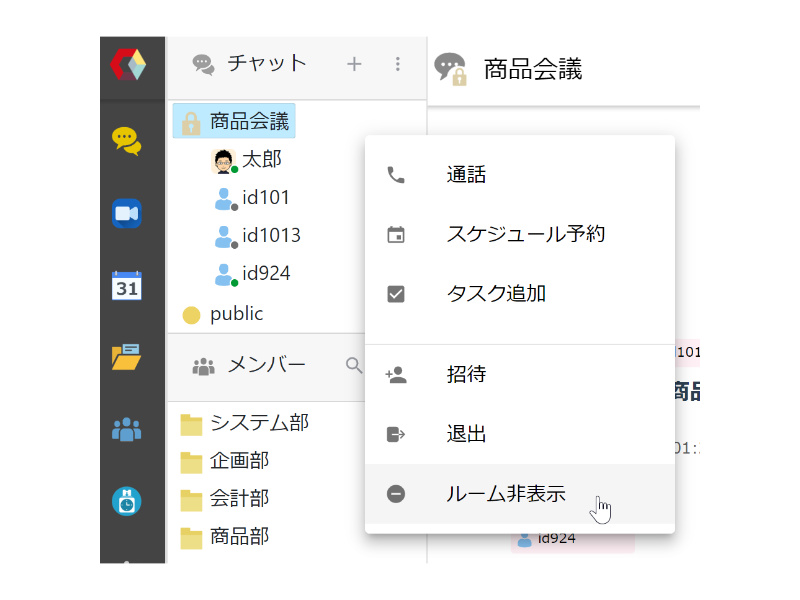Select the 商品会議 room in chat list
800x600 pixels.
pos(234,121)
